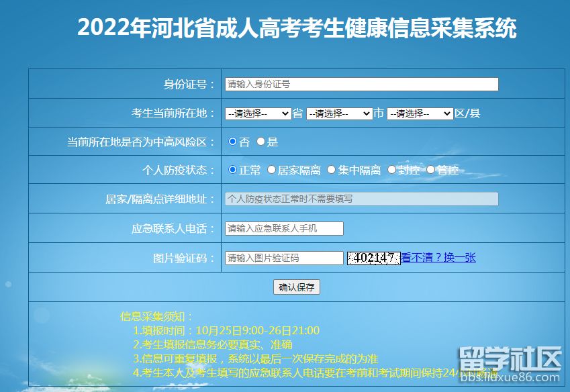Select 否 for medium-high risk area
This screenshot has height=392, width=570.
pyautogui.click(x=232, y=142)
